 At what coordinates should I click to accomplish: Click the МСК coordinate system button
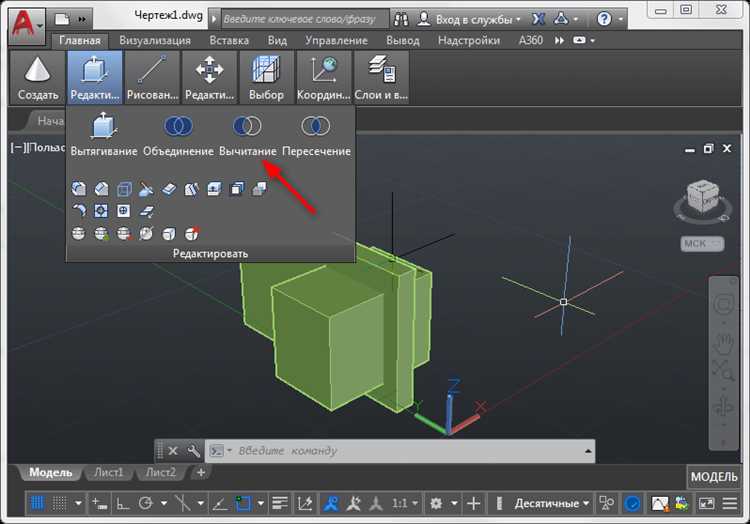click(x=695, y=243)
